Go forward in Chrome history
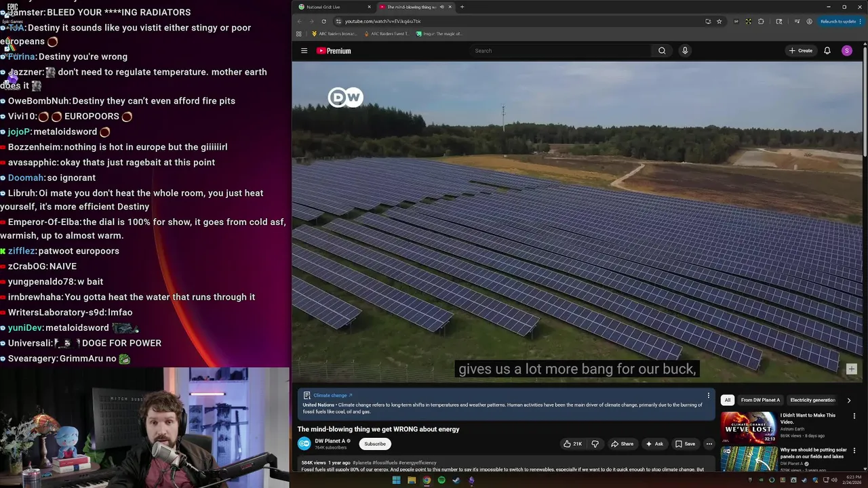 point(311,21)
